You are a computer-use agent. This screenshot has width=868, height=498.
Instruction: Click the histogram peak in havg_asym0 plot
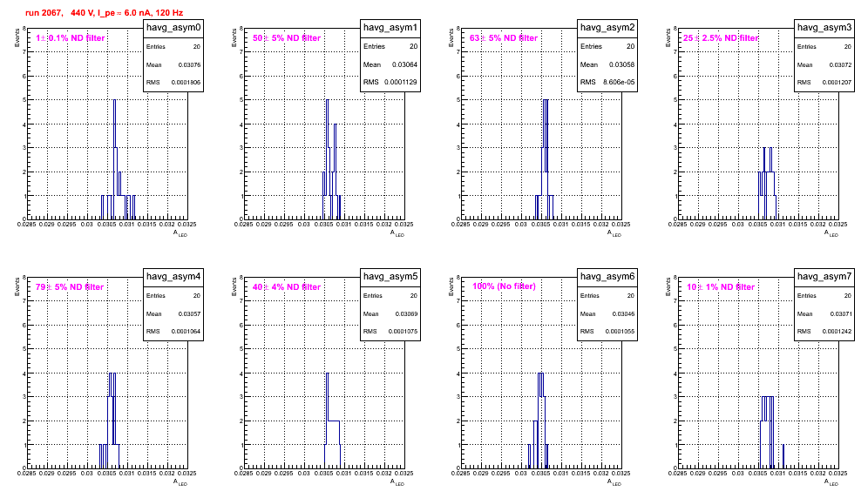point(114,100)
